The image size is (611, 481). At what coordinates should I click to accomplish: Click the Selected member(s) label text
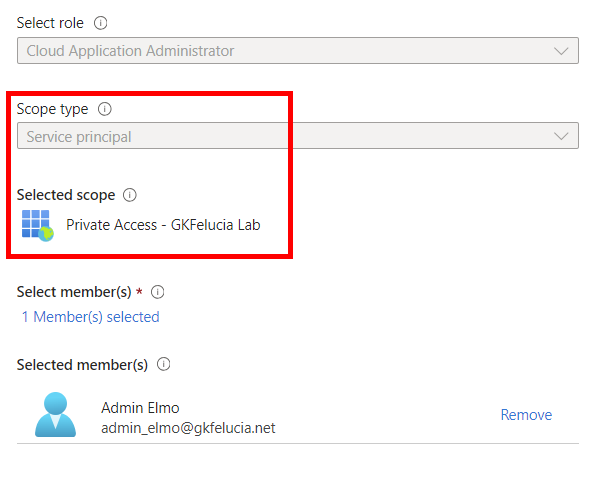click(82, 365)
